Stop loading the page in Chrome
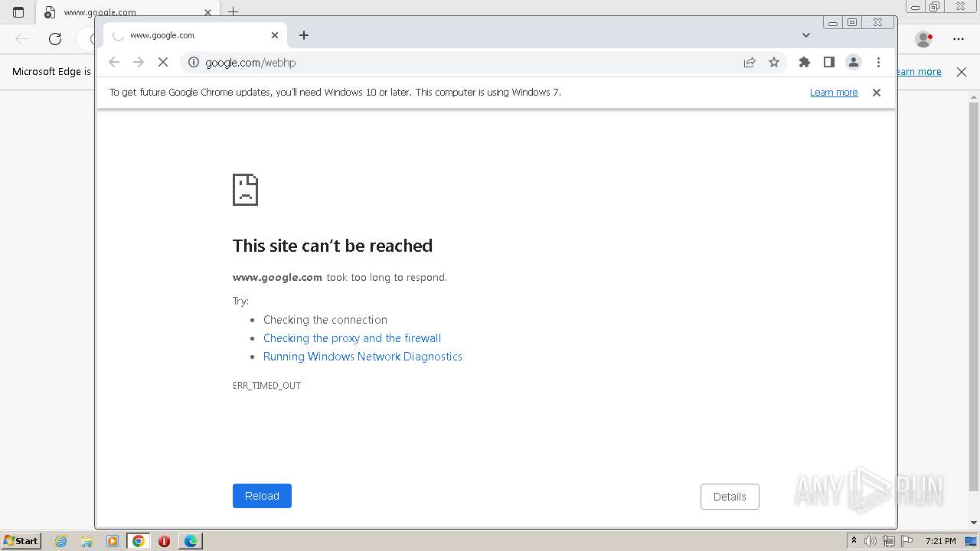Screen dimensions: 980x551 pos(162,63)
